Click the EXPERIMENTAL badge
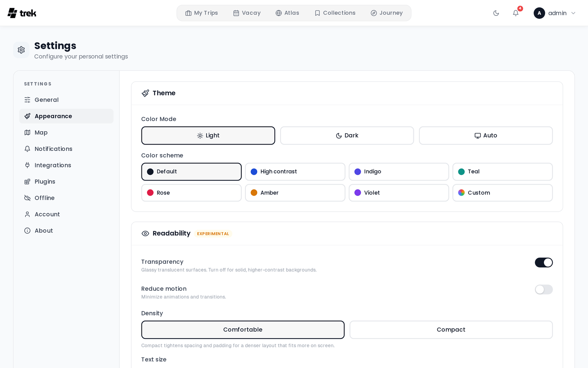Image resolution: width=588 pixels, height=368 pixels. (213, 234)
